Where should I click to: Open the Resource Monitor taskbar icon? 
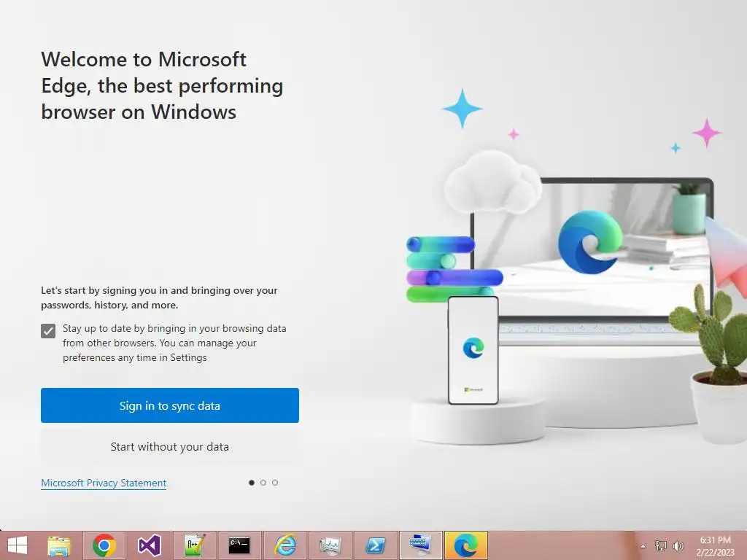[x=330, y=545]
